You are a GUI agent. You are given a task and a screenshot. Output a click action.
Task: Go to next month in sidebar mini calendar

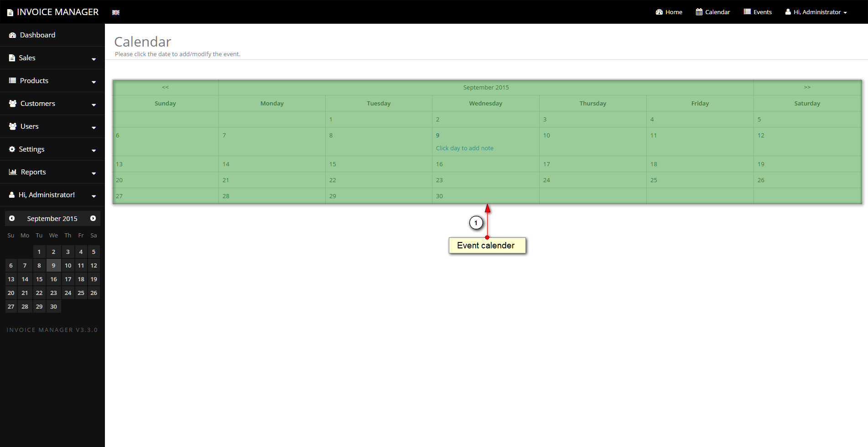(93, 218)
